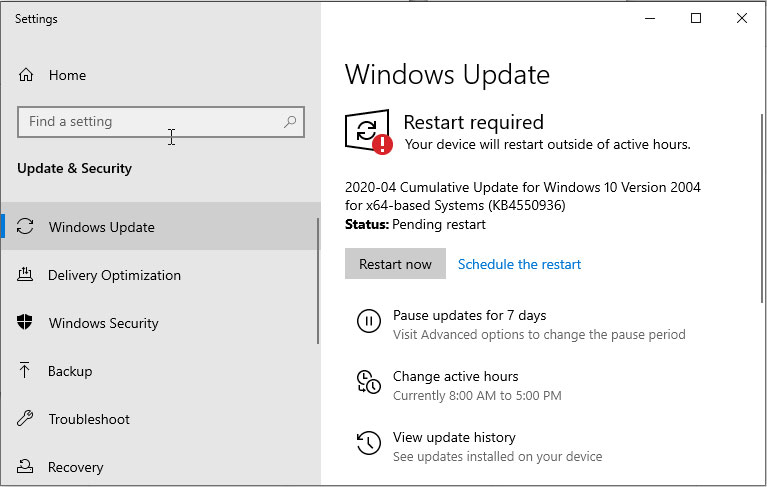Click the Restart required status icon
Image resolution: width=767 pixels, height=487 pixels.
point(368,132)
